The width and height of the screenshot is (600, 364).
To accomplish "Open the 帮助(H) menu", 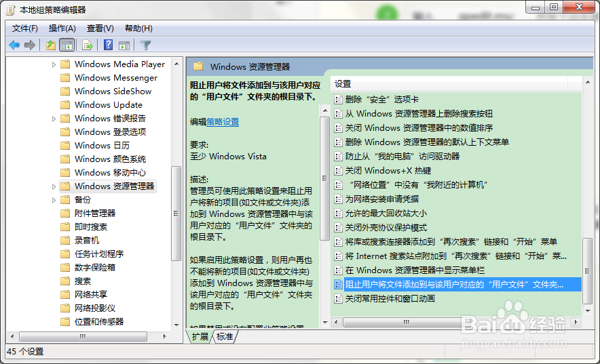I will 138,28.
